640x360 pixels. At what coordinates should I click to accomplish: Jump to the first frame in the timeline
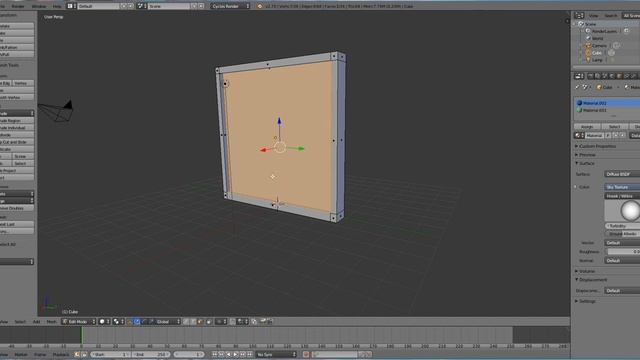(x=214, y=354)
